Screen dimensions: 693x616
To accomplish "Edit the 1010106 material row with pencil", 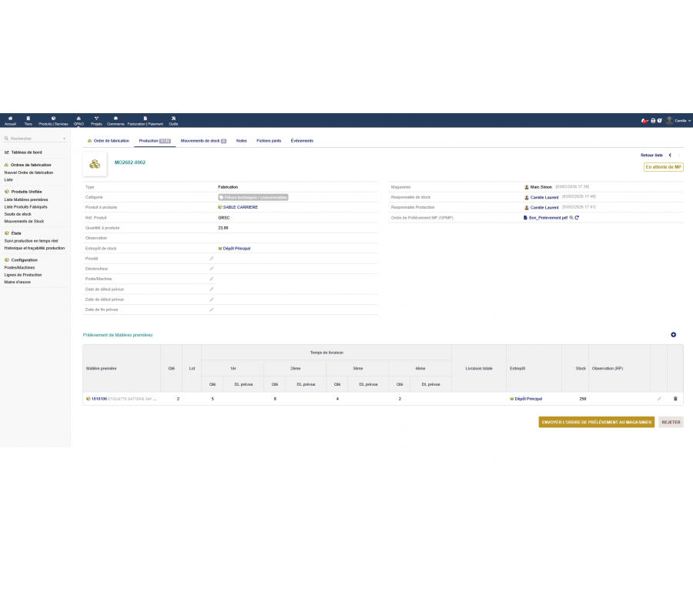I will pos(658,399).
